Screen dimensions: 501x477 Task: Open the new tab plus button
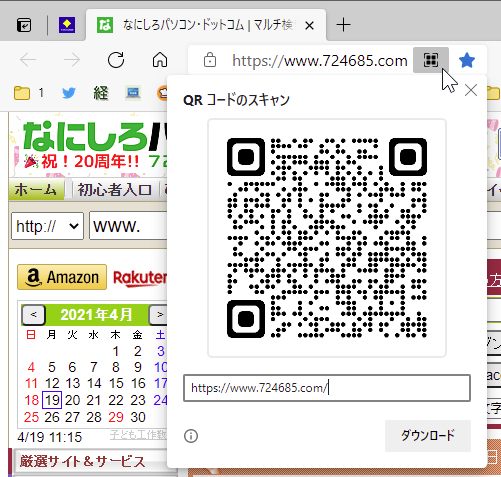point(343,25)
